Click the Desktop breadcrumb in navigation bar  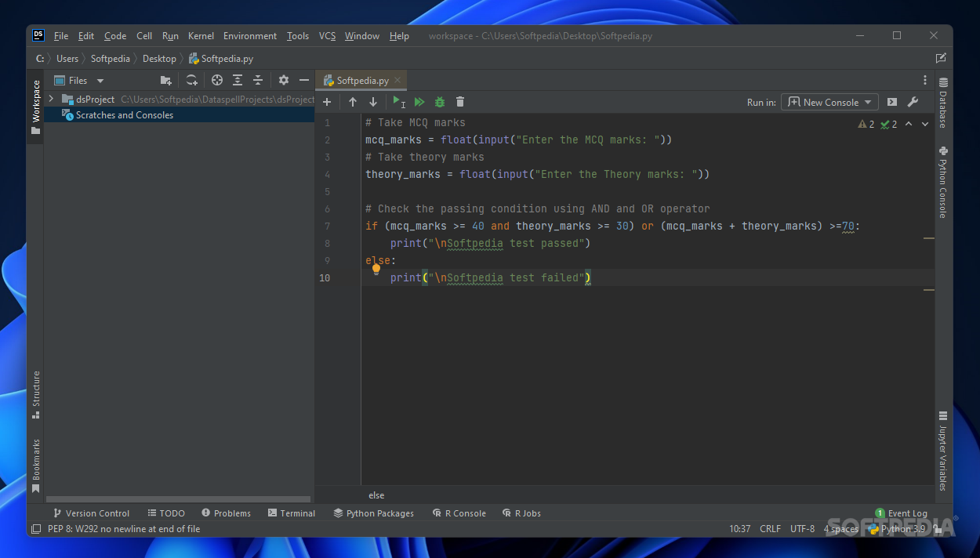click(159, 58)
